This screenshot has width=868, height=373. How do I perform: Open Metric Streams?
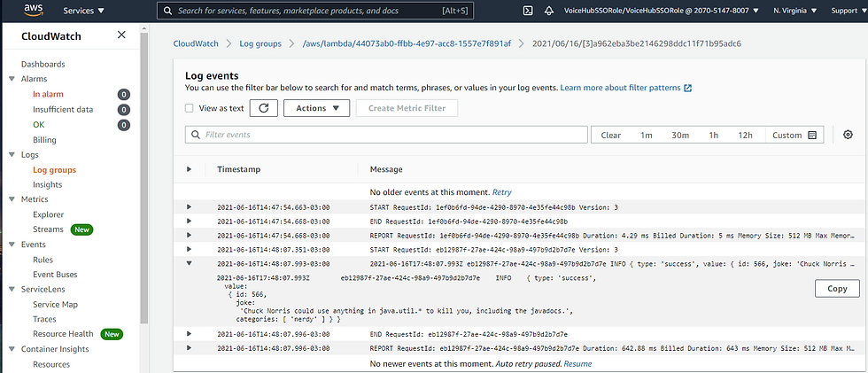pos(48,229)
